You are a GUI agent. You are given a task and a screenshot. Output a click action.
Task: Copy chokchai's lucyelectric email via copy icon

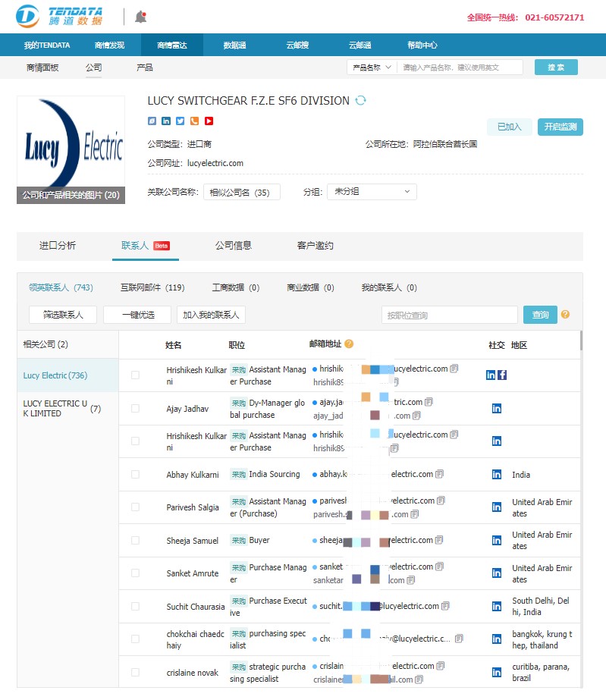[459, 639]
